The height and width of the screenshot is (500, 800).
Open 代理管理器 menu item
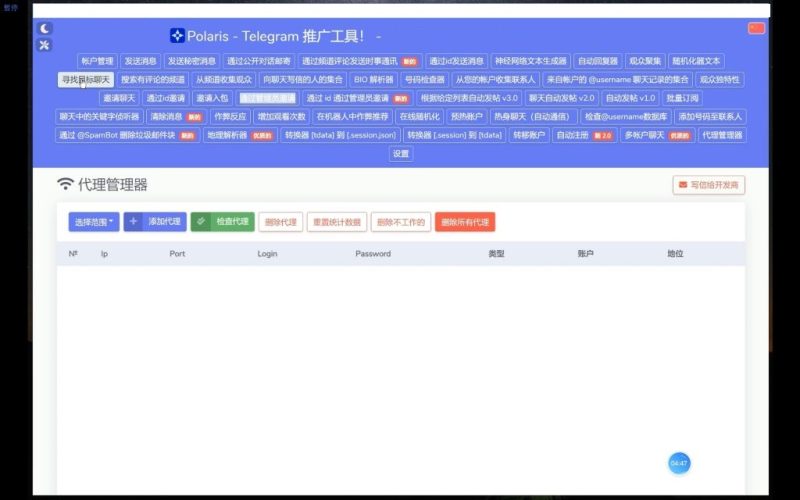coord(722,135)
